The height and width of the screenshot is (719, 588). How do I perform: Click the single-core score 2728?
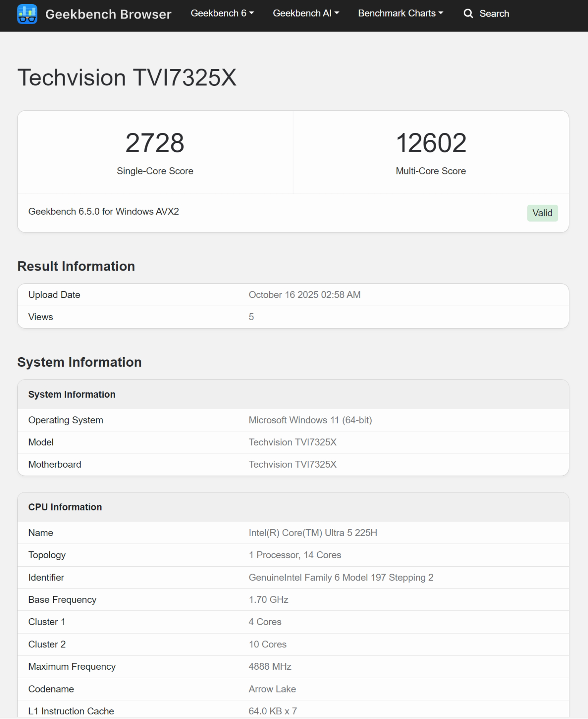(x=155, y=143)
